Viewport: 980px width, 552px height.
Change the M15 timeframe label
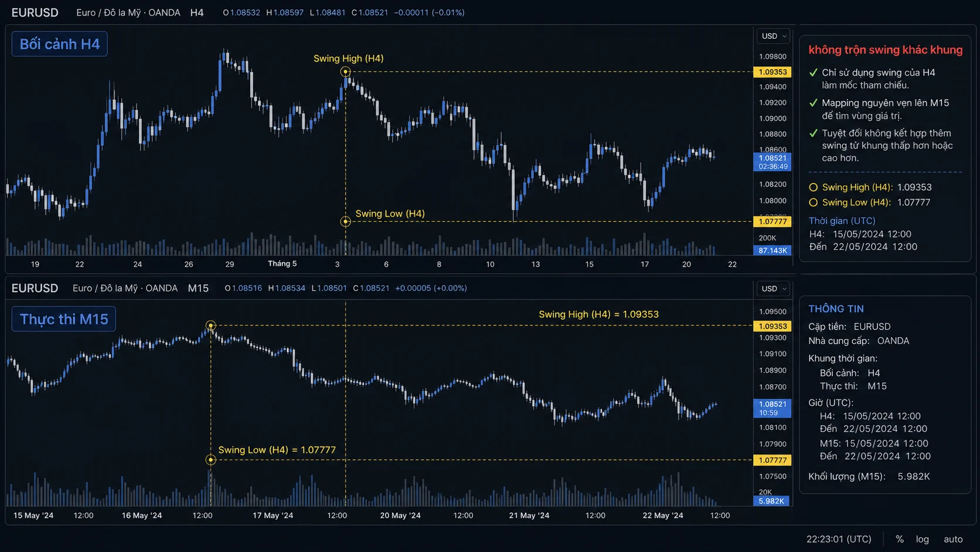pyautogui.click(x=198, y=288)
